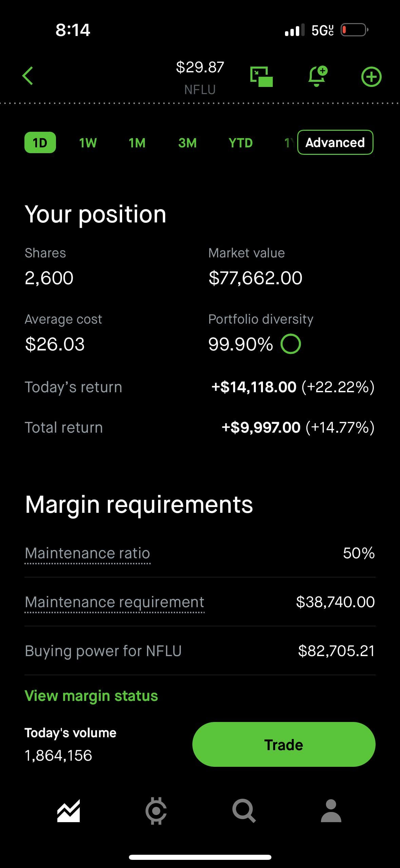Open the investing chart tab icon

coord(69,811)
